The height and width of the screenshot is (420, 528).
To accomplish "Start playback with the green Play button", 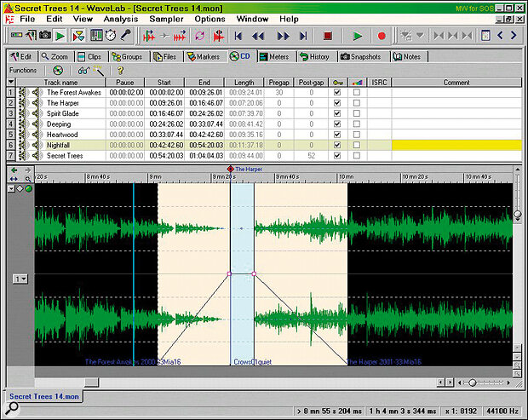I will 358,37.
